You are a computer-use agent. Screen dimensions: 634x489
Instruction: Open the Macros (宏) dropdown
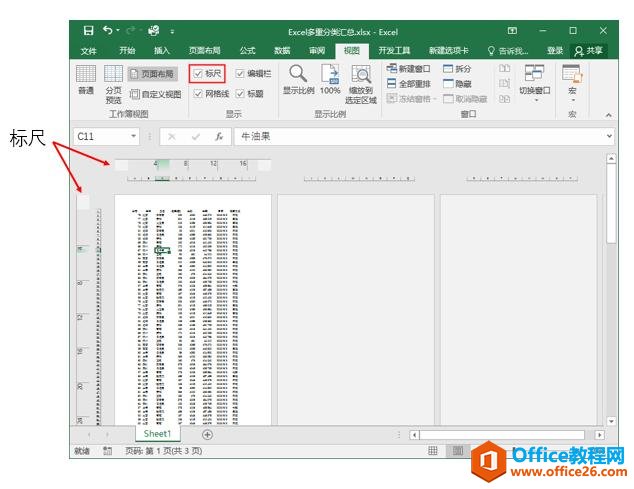(x=572, y=83)
